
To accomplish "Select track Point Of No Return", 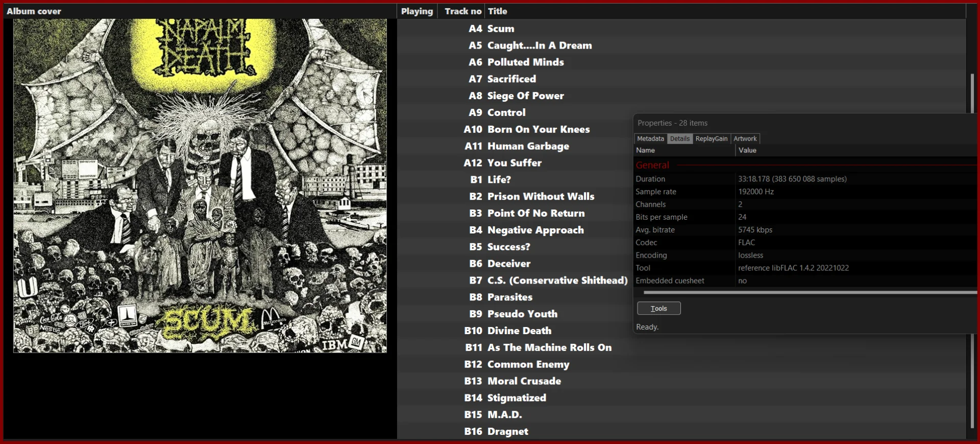I will point(515,213).
